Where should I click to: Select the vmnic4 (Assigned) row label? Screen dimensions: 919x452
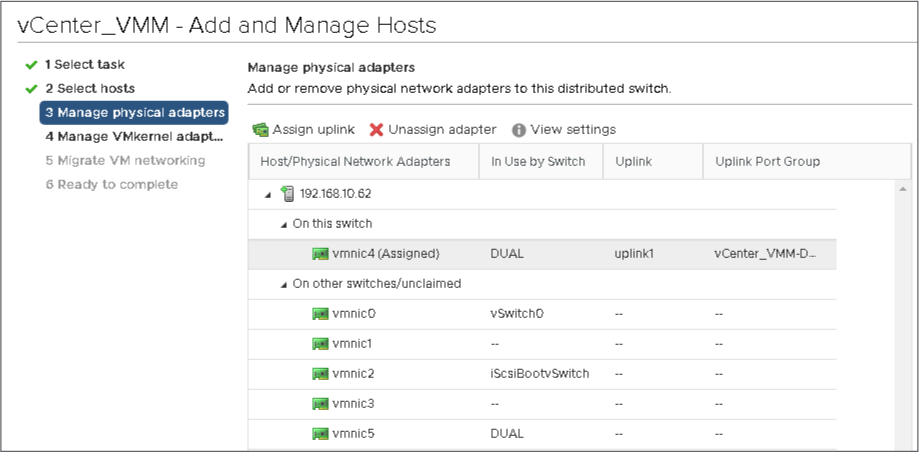click(x=386, y=254)
